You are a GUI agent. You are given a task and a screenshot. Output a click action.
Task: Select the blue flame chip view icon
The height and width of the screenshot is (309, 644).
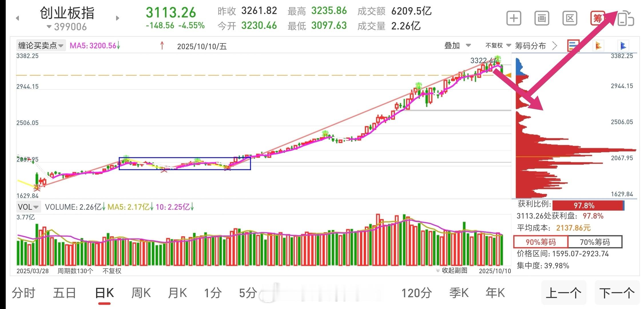[x=623, y=46]
